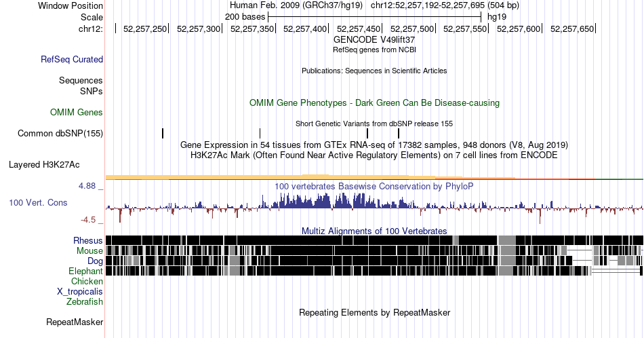Click the Repeating Elements by RepeatMasker title

374,312
